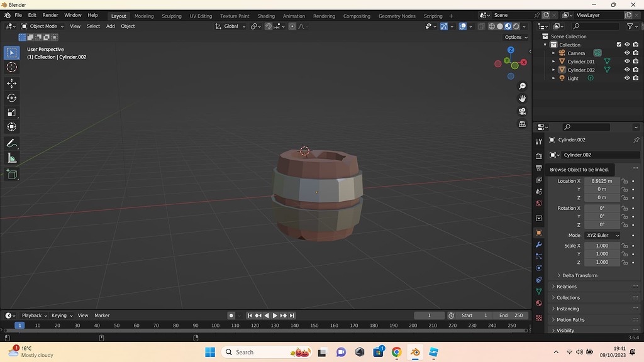Select the Annotate tool

(x=11, y=143)
